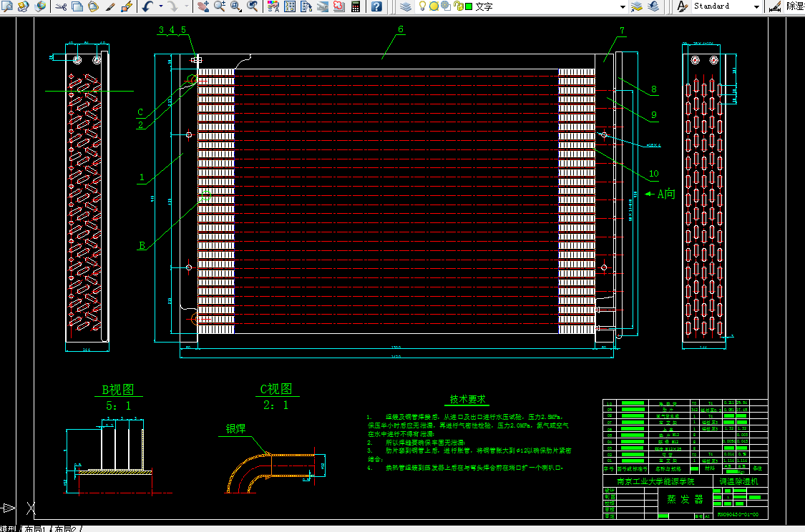Click the B视图 view label

pos(118,390)
